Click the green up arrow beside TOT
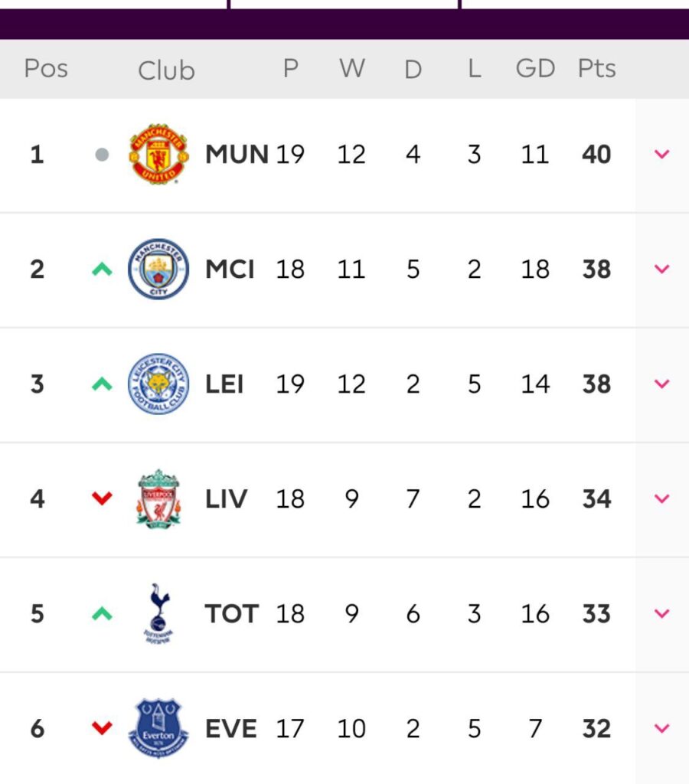Image resolution: width=689 pixels, height=784 pixels. (x=102, y=613)
